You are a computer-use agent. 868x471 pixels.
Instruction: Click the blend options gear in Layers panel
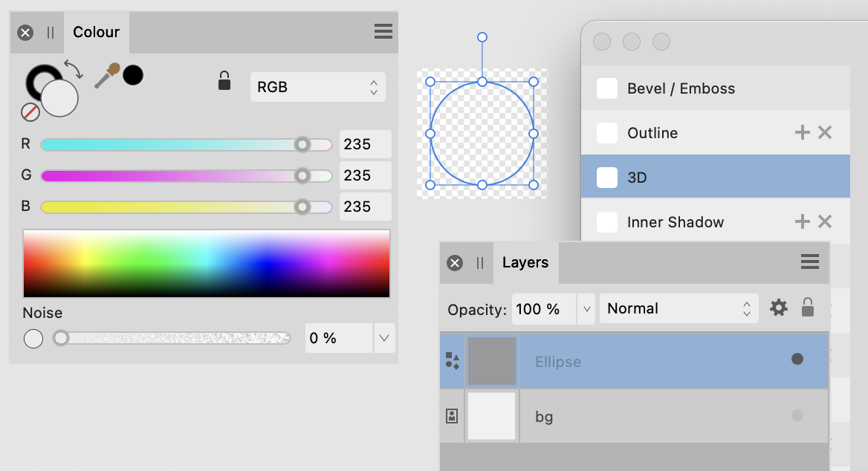[x=778, y=308]
